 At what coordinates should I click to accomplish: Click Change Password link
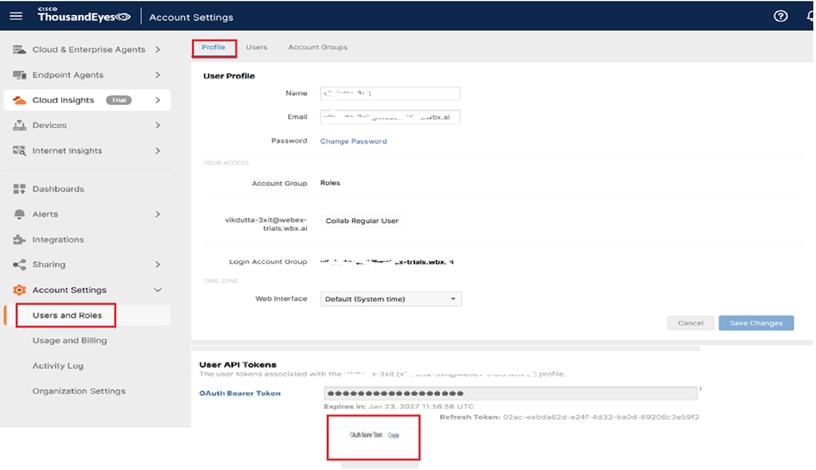tap(353, 141)
